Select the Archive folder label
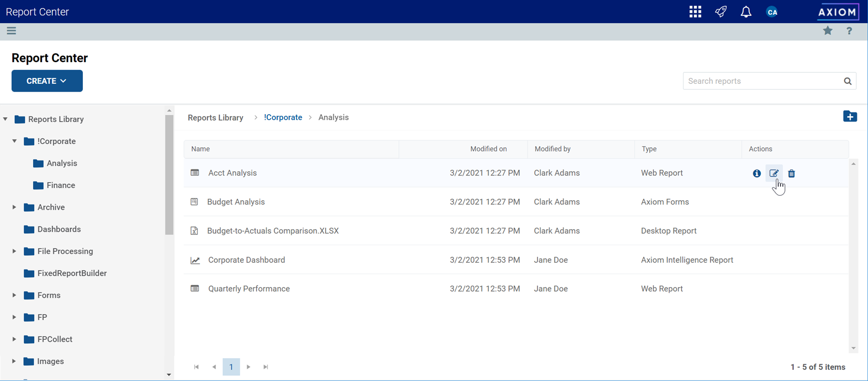This screenshot has height=381, width=868. tap(51, 207)
